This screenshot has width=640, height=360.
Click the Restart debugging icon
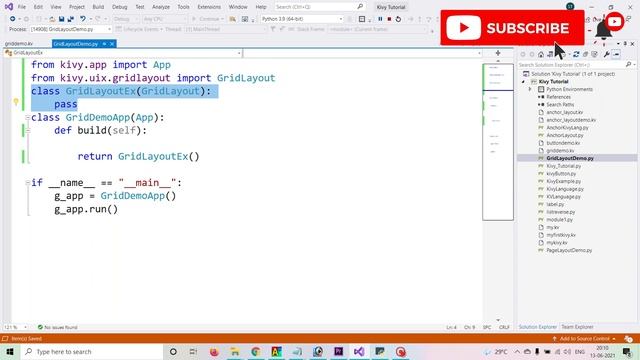coord(398,19)
